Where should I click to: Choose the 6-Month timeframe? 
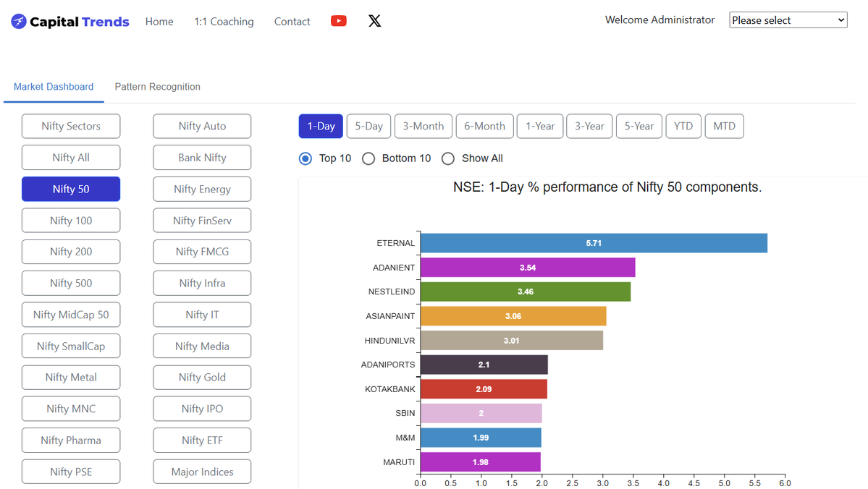coord(485,126)
